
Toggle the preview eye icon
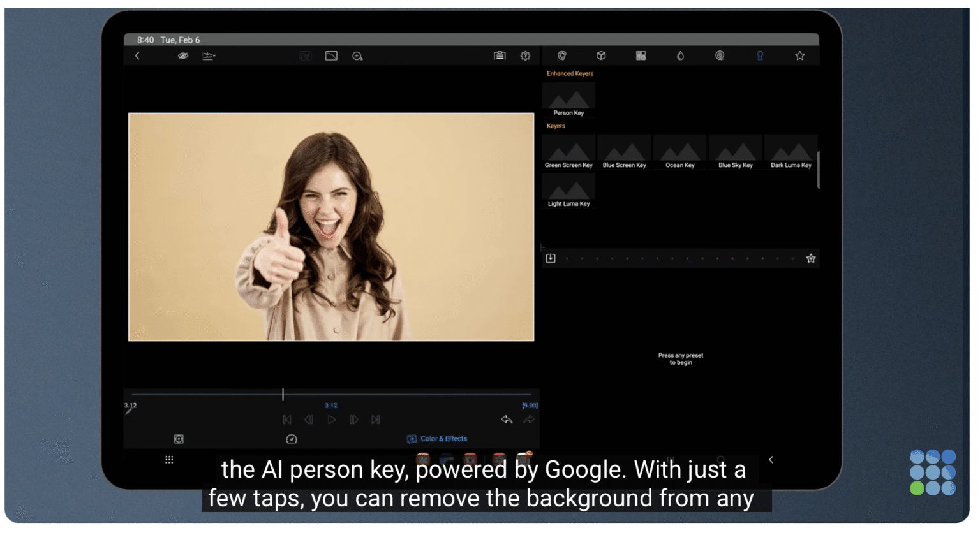pos(183,55)
